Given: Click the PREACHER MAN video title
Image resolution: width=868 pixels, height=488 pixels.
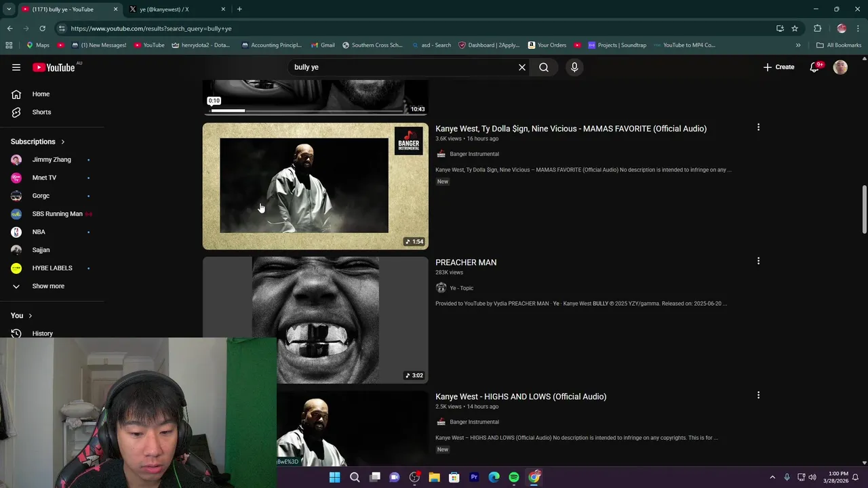Looking at the screenshot, I should coord(466,262).
